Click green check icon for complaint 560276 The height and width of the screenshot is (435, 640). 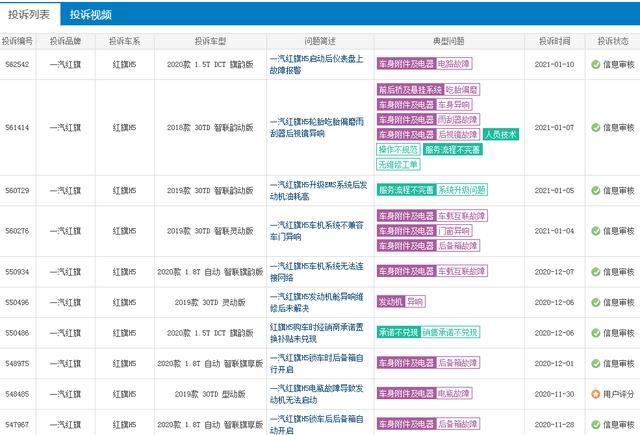click(x=596, y=231)
